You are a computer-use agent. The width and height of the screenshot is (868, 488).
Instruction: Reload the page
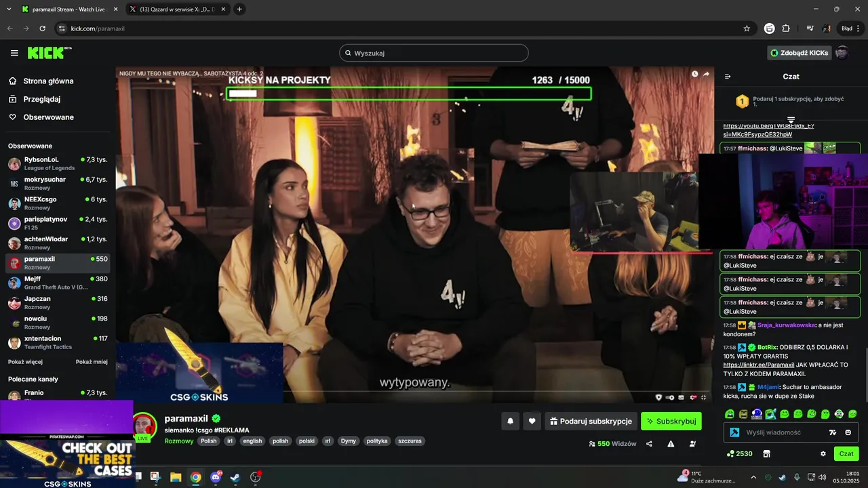42,28
